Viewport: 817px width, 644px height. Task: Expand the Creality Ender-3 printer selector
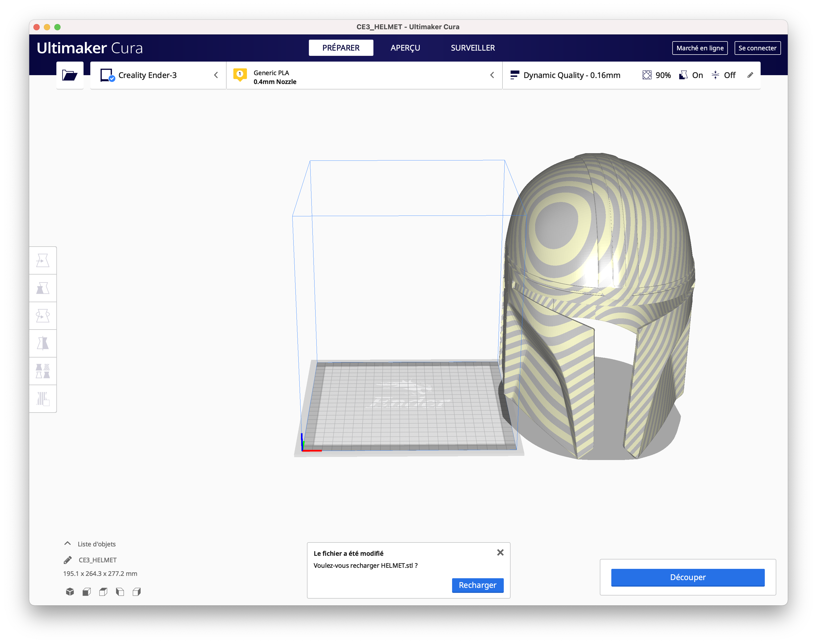158,75
